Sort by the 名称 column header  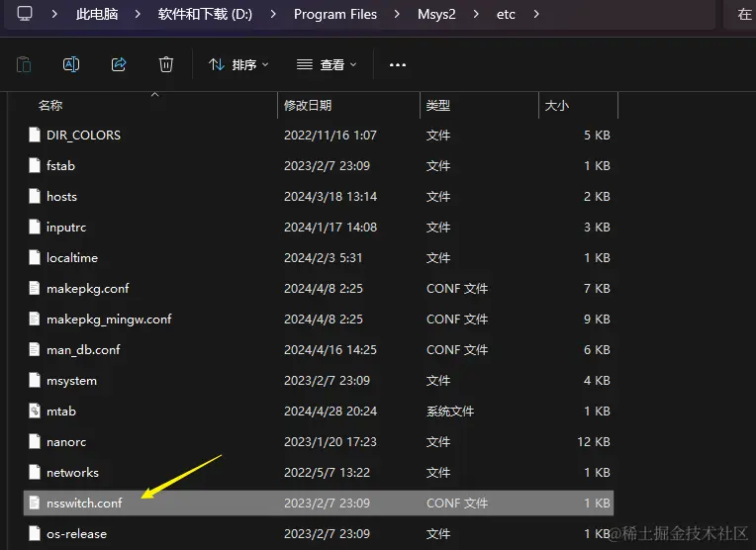(x=50, y=105)
